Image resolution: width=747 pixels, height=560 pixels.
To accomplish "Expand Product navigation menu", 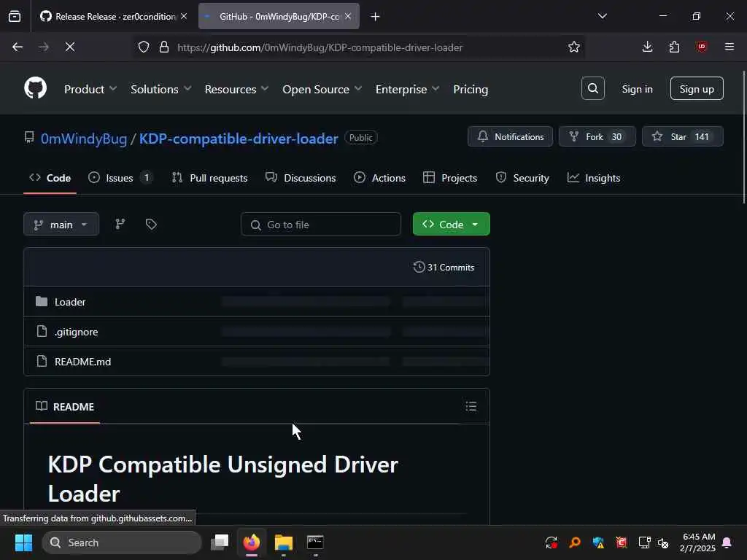I will (90, 89).
